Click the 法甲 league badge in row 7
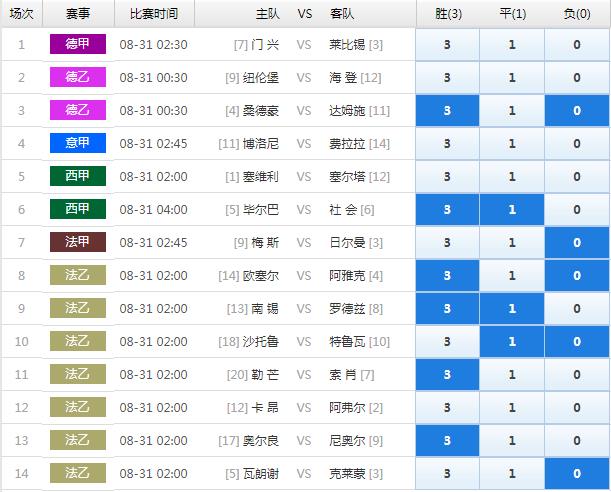The image size is (611, 492). pos(77,242)
